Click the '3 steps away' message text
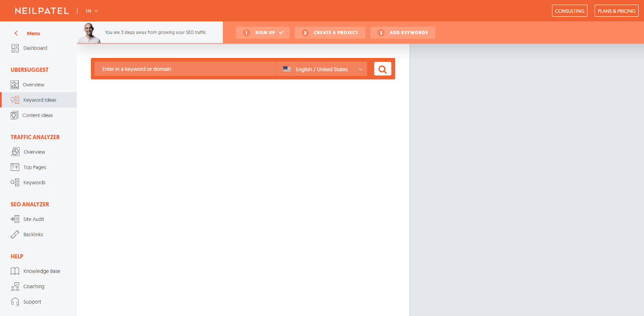The width and height of the screenshot is (644, 316). tap(155, 32)
